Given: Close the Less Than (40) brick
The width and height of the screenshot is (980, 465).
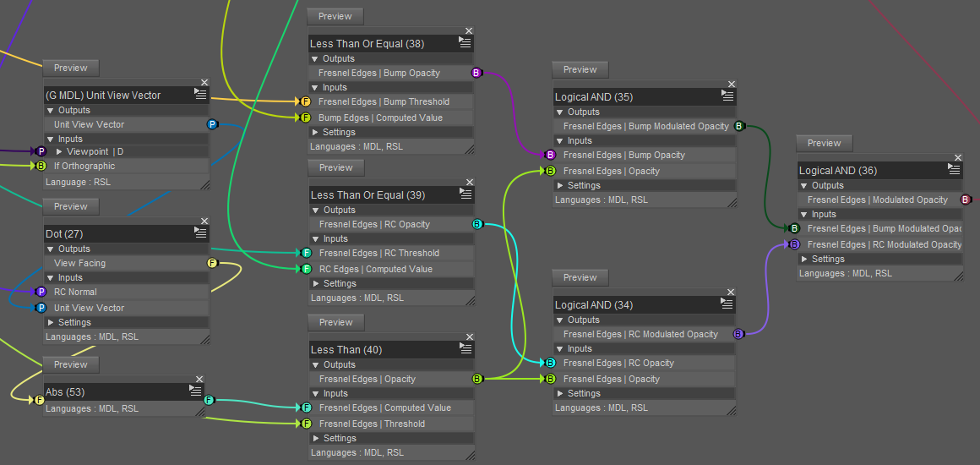Looking at the screenshot, I should coord(470,336).
